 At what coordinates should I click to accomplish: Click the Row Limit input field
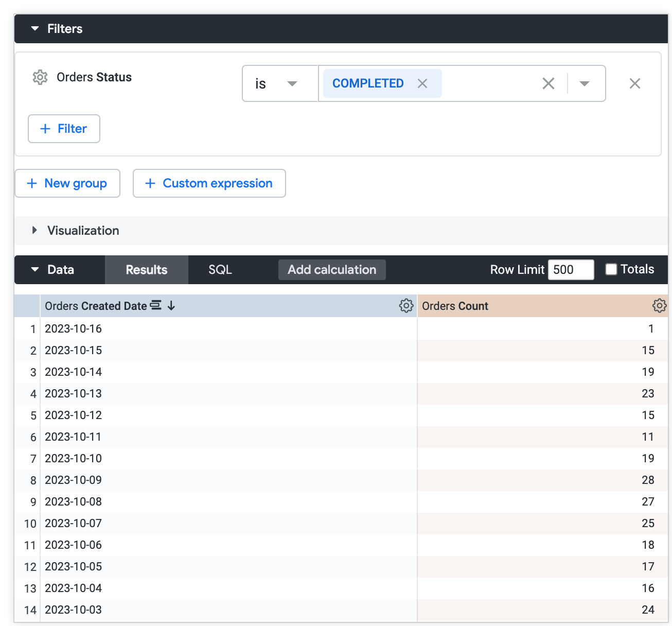coord(571,270)
